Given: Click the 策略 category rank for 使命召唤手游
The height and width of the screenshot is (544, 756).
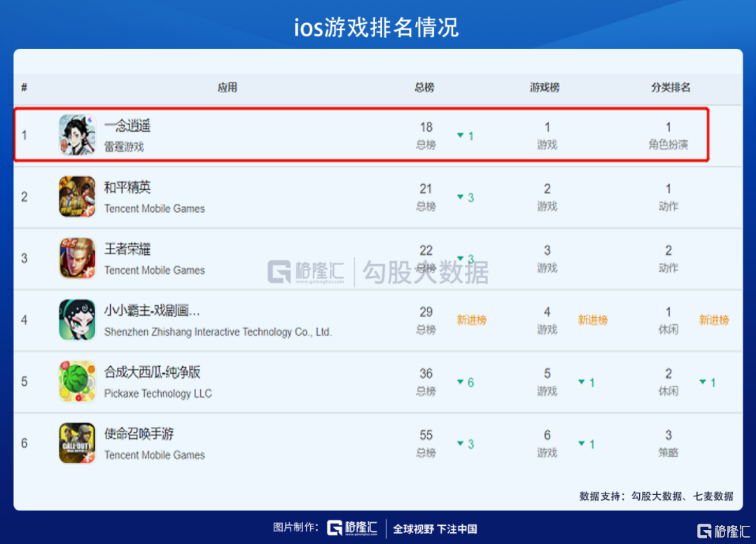Looking at the screenshot, I should point(668,444).
